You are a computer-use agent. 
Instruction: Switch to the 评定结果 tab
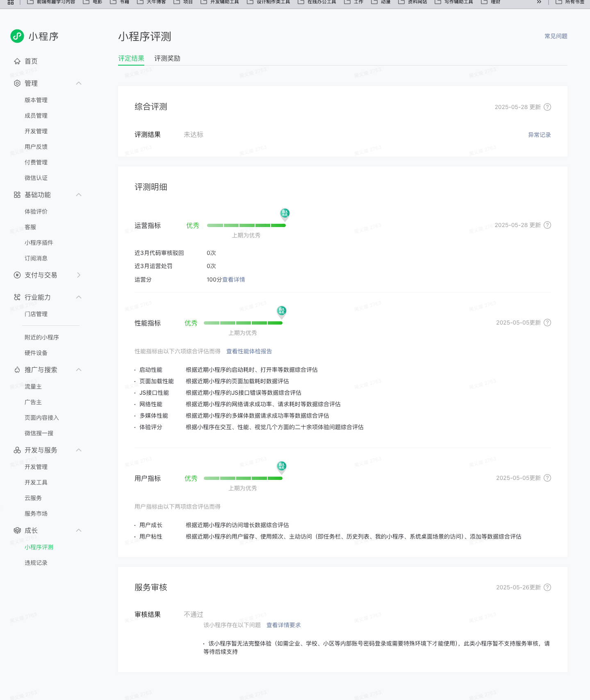pos(131,58)
